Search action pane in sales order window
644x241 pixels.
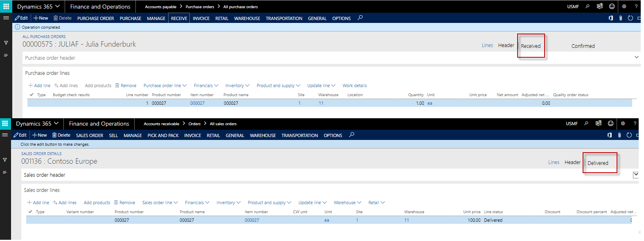click(351, 135)
